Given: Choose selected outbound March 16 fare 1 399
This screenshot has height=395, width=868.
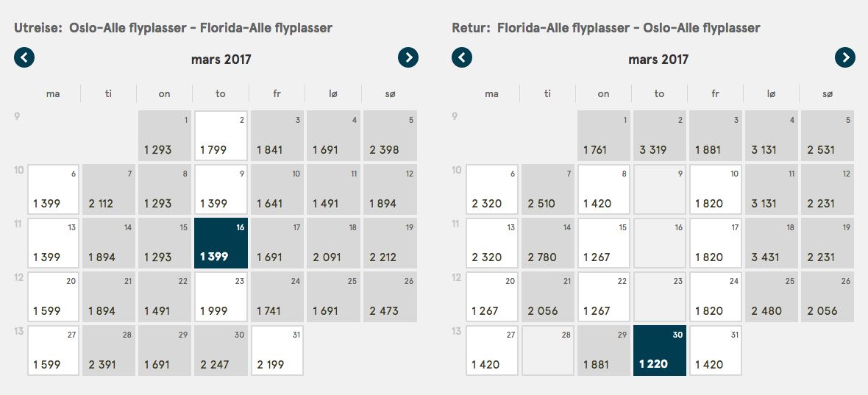Looking at the screenshot, I should coord(221,243).
